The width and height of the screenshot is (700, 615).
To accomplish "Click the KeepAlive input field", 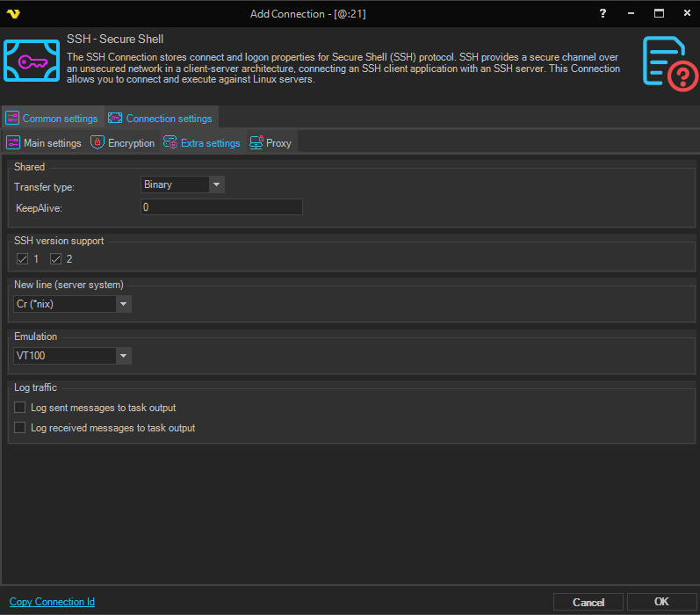I will [221, 207].
